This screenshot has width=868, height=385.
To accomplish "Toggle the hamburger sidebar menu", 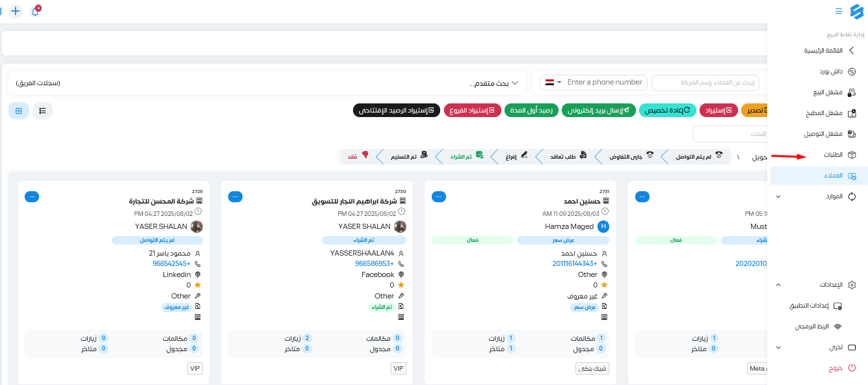I will pyautogui.click(x=839, y=11).
